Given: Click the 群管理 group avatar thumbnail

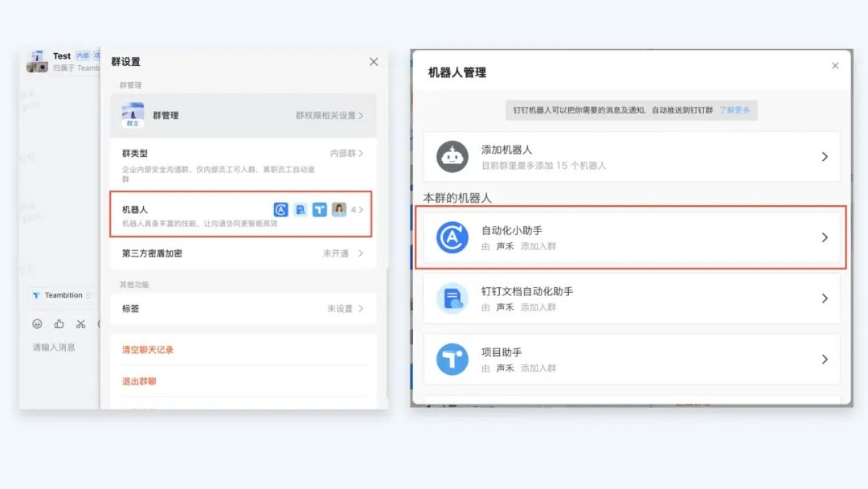Looking at the screenshot, I should (x=133, y=115).
